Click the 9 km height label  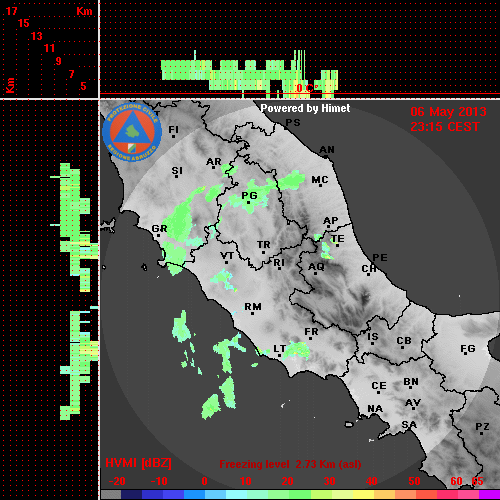pyautogui.click(x=58, y=61)
